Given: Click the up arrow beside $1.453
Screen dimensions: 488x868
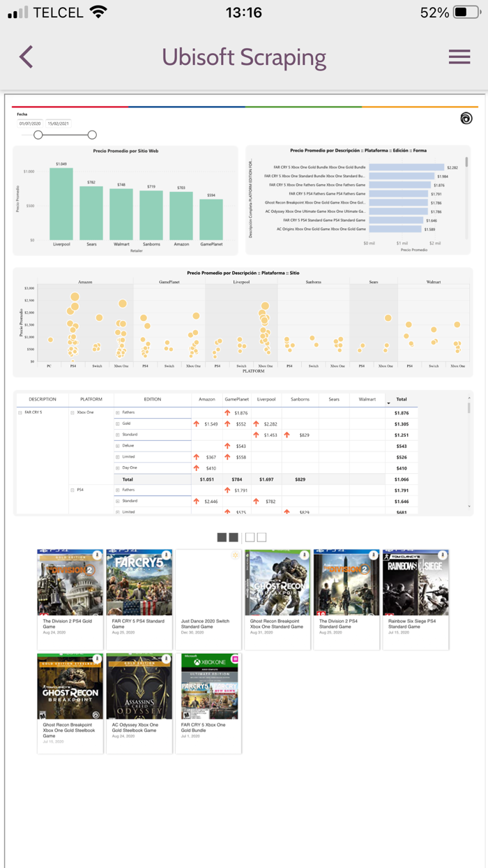Looking at the screenshot, I should coord(257,435).
